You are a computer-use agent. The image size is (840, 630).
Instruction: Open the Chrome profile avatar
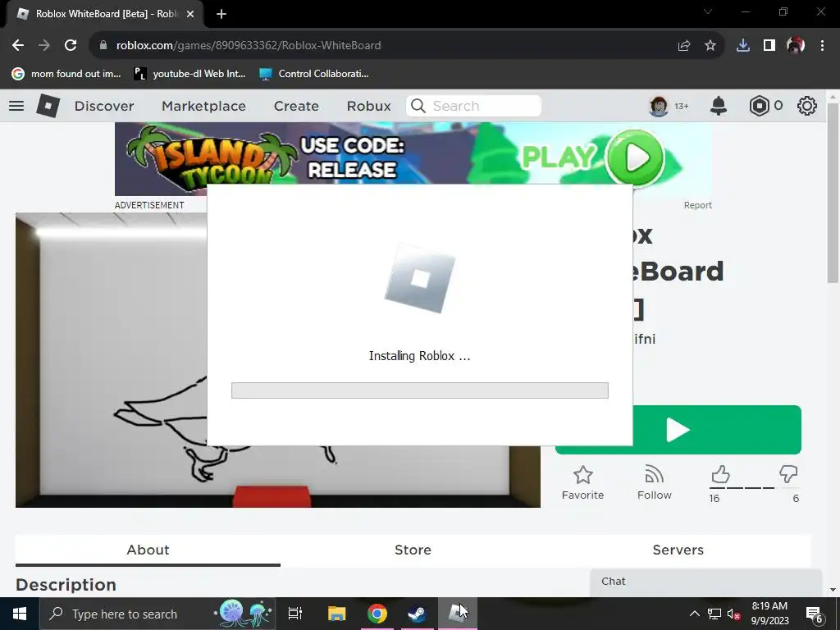coord(796,46)
